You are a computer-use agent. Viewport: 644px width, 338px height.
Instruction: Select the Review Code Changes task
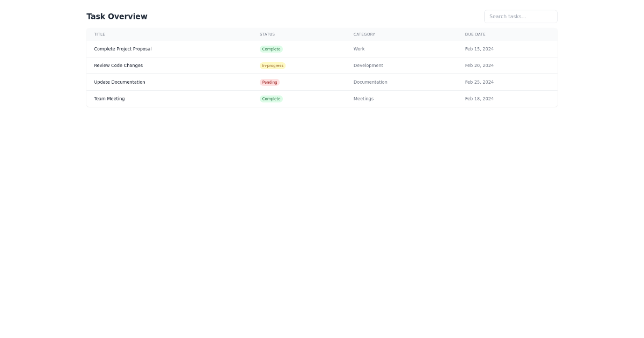118,65
